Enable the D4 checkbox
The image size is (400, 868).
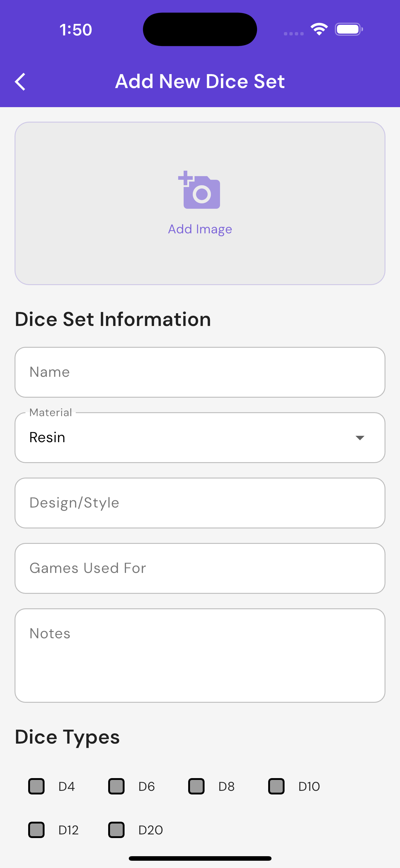pyautogui.click(x=36, y=787)
